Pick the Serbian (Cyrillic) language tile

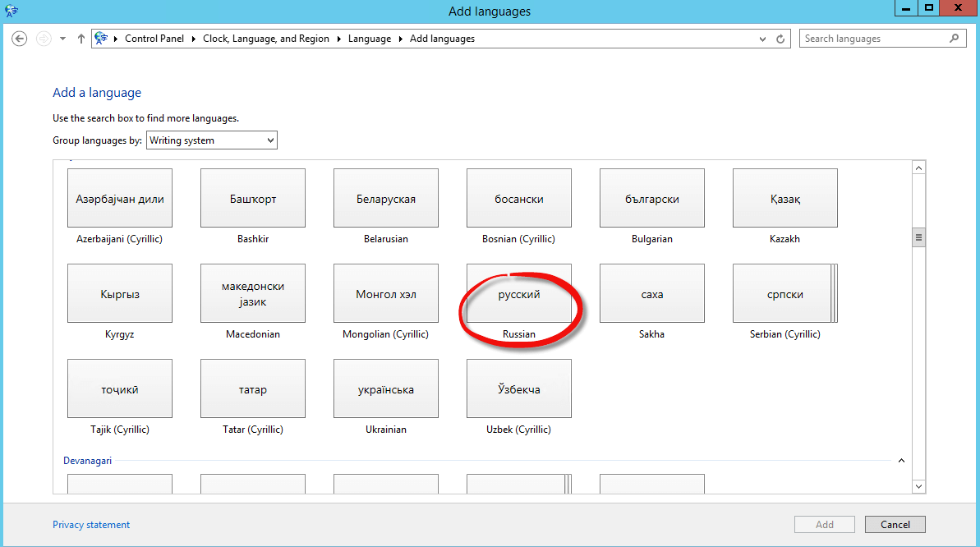784,294
